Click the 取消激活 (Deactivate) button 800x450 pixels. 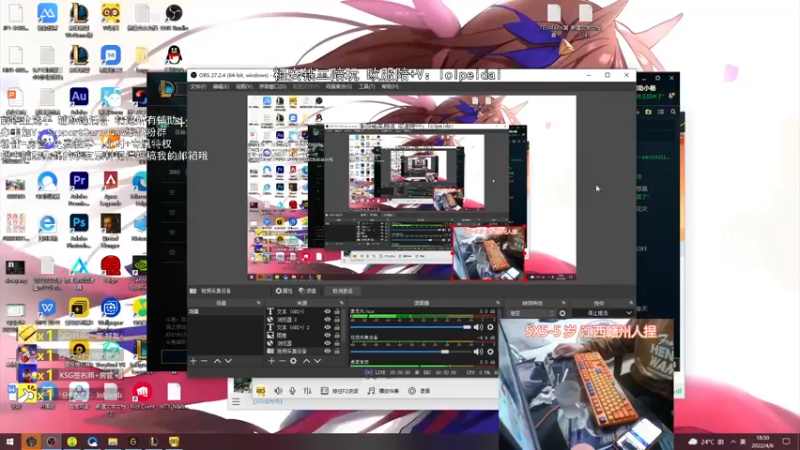tap(342, 291)
